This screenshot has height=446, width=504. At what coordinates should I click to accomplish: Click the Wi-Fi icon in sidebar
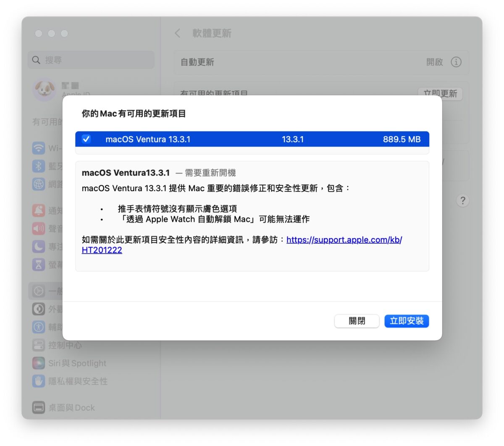pyautogui.click(x=39, y=148)
